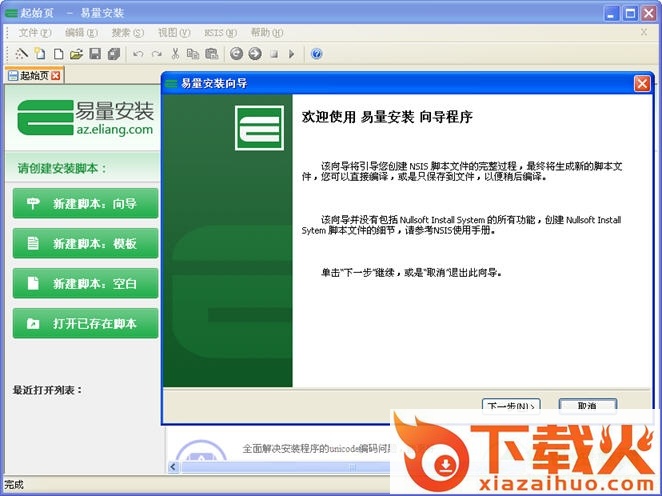Open the 搜索(S) menu
Screen dimensions: 662x496
click(128, 33)
